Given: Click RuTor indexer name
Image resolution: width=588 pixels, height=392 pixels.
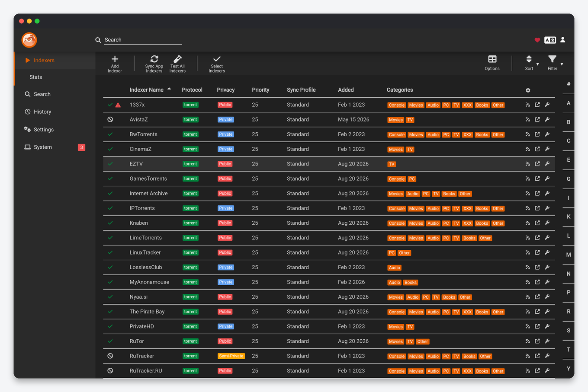Looking at the screenshot, I should click(137, 341).
